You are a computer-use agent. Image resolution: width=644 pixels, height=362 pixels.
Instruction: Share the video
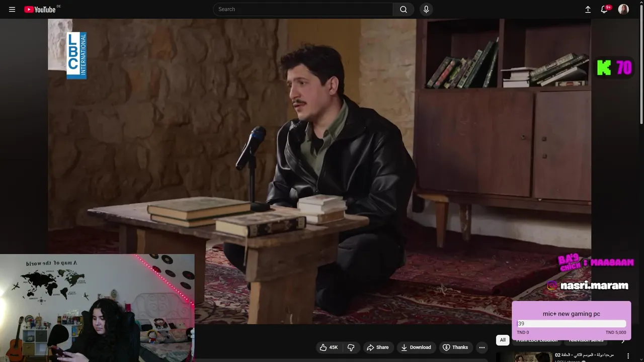point(378,347)
